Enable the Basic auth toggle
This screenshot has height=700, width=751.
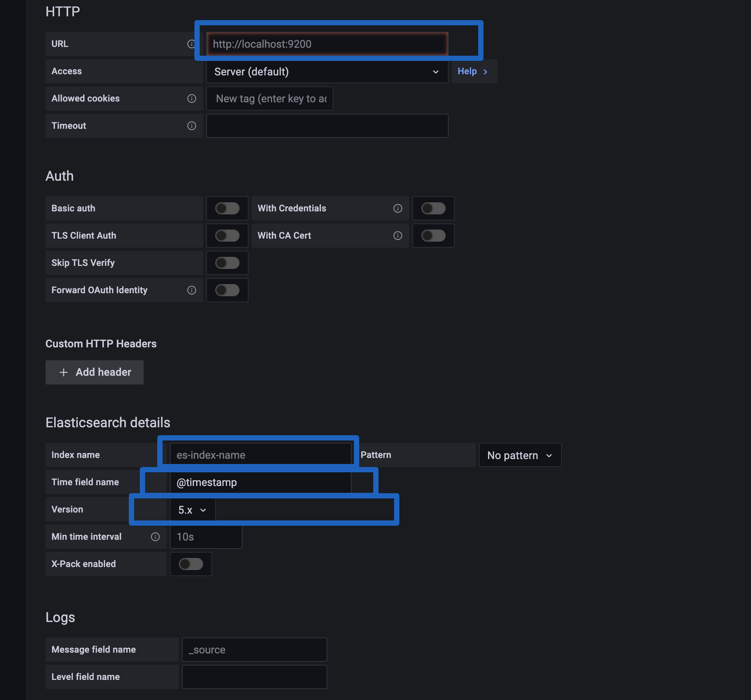pyautogui.click(x=227, y=208)
